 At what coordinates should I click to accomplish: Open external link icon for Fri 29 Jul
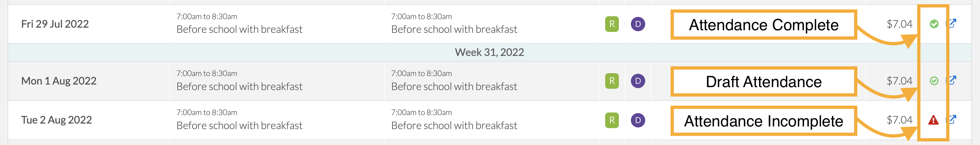click(x=951, y=24)
